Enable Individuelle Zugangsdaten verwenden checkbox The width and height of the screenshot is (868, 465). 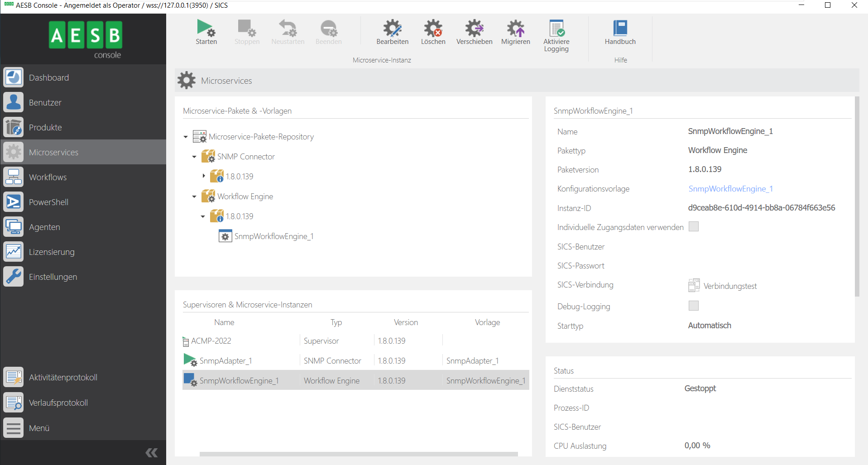click(693, 226)
